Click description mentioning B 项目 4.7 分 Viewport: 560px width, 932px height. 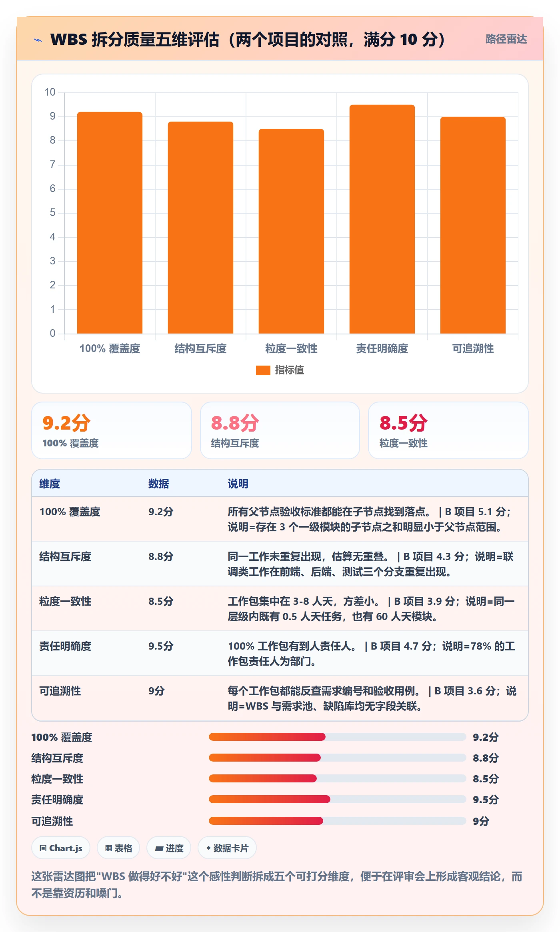[x=372, y=654]
